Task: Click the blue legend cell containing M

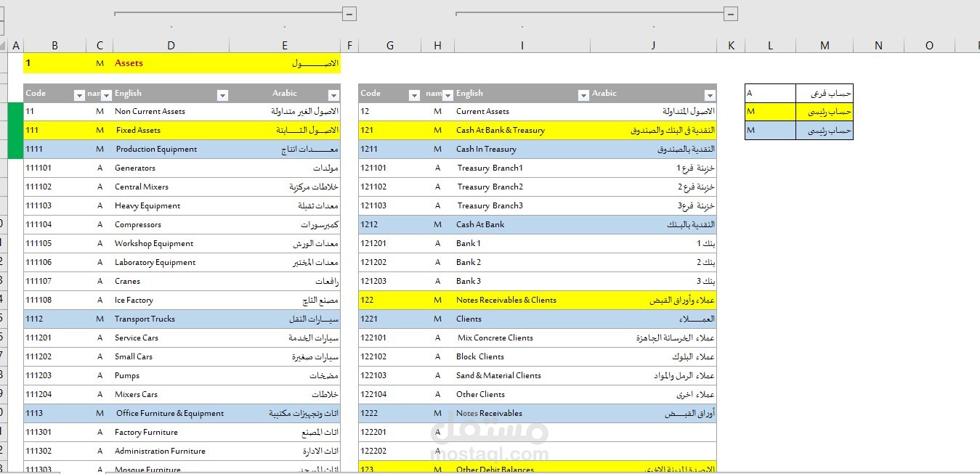Action: [770, 130]
